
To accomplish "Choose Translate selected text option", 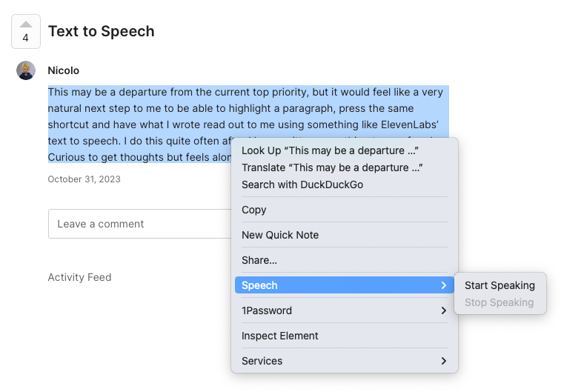I will point(331,167).
